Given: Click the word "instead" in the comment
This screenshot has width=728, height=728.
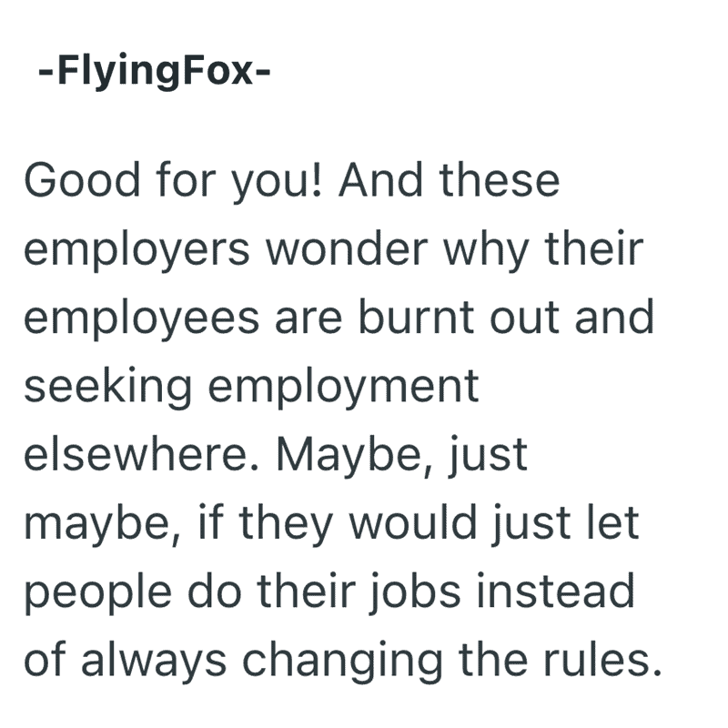Looking at the screenshot, I should [555, 591].
